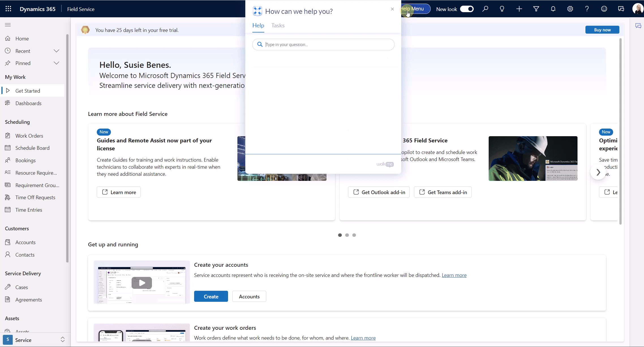Expand the Recent section
Viewport: 644px width, 347px height.
pyautogui.click(x=56, y=51)
